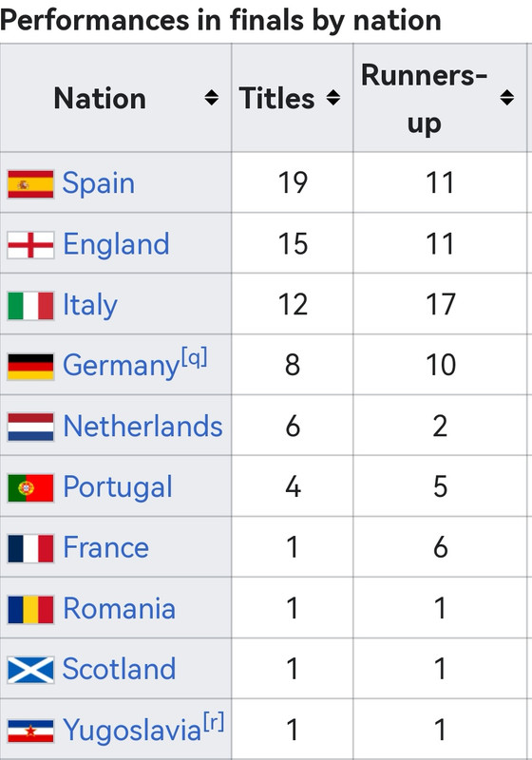Click the Netherlands flag icon

[30, 427]
